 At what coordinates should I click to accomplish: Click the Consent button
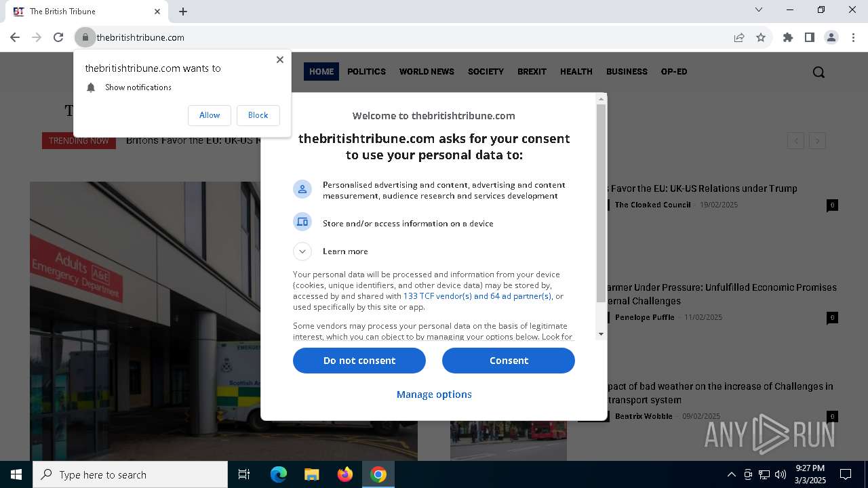pyautogui.click(x=509, y=361)
